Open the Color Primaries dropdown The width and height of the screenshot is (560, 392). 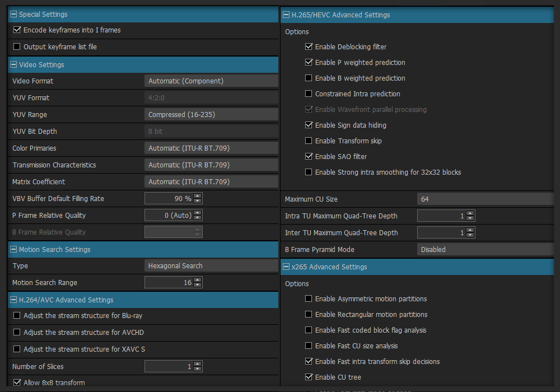[x=211, y=148]
